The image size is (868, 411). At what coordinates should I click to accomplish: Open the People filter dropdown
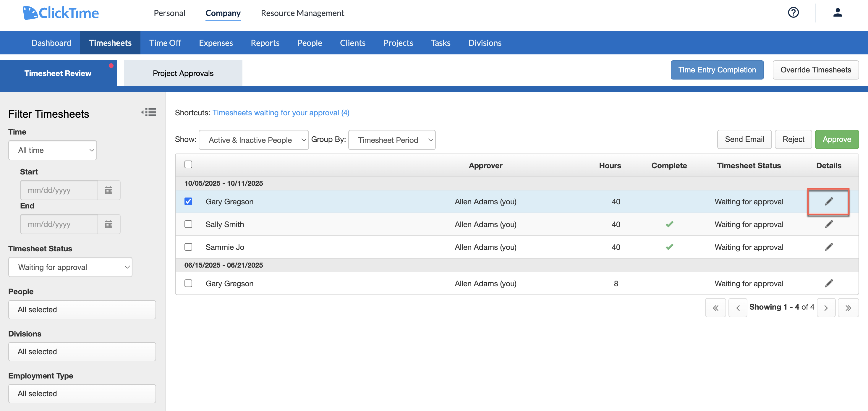click(x=82, y=310)
